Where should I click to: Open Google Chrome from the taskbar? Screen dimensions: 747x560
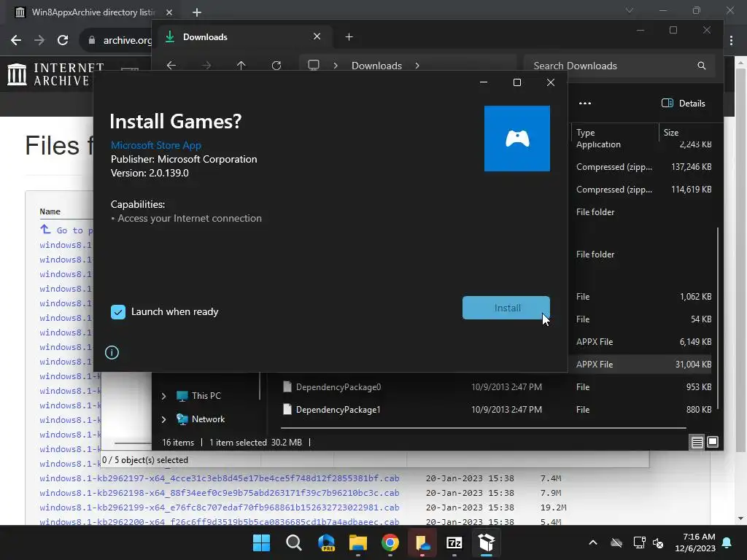(390, 542)
